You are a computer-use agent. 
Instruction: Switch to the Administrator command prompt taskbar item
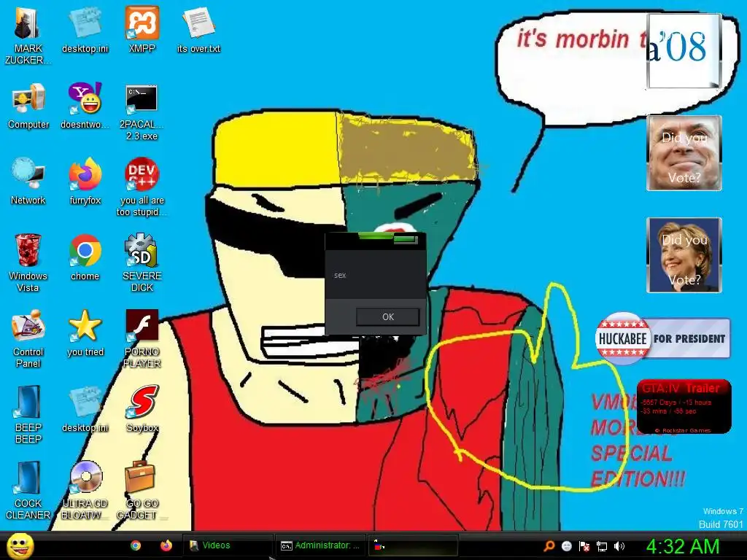[x=321, y=545]
